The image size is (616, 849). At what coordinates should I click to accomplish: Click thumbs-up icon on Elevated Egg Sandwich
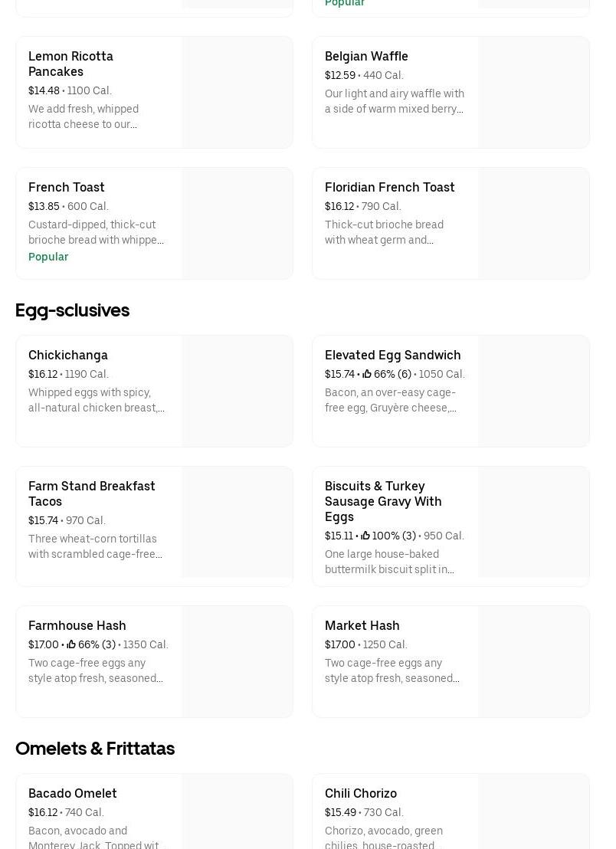[x=367, y=374]
